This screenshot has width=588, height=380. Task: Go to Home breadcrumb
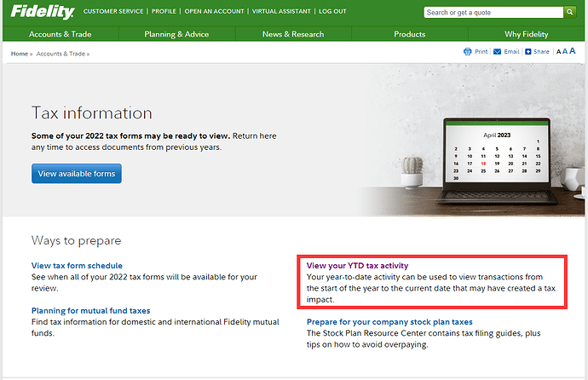[x=20, y=54]
